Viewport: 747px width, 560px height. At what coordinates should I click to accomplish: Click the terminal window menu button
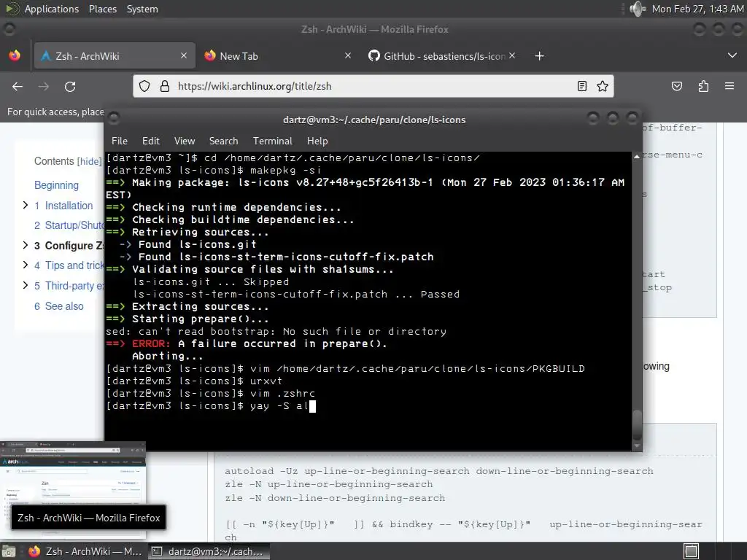[114, 118]
